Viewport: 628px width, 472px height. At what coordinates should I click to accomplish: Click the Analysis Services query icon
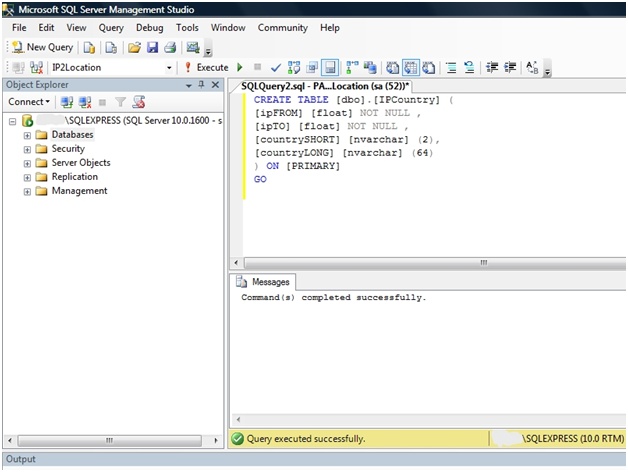(111, 48)
